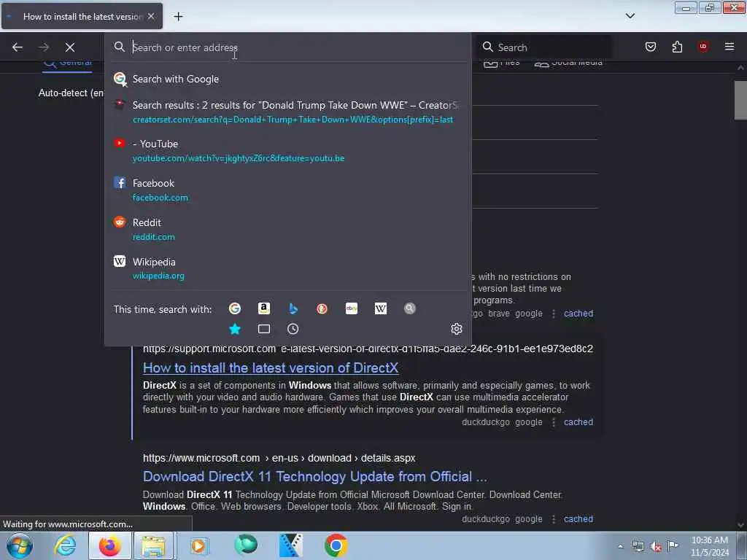Screen dimensions: 747x560
Task: Open Wikipedia suggestion
Action: click(287, 268)
